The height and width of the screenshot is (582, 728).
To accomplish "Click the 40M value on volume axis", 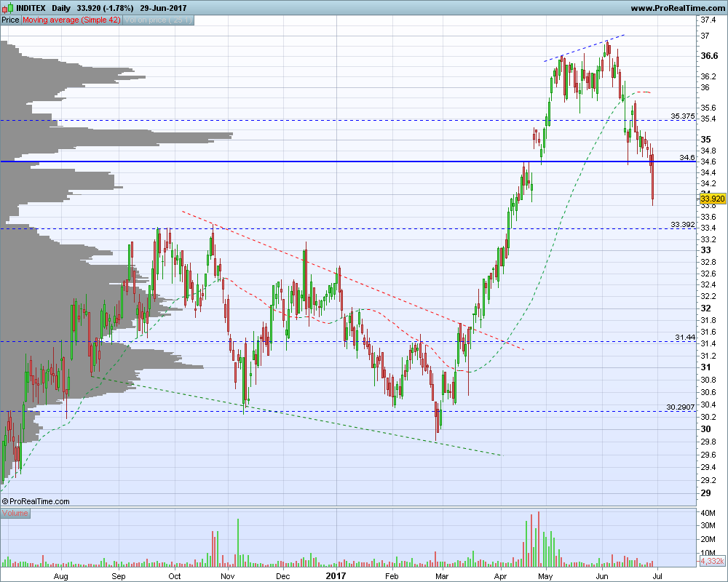I will [708, 513].
